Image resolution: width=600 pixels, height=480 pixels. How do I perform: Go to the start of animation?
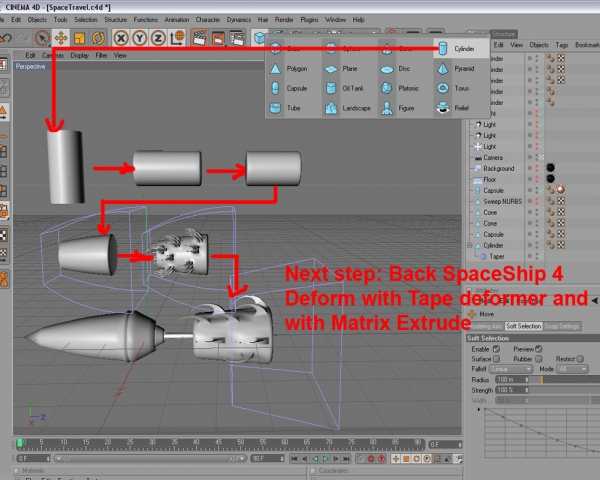294,459
